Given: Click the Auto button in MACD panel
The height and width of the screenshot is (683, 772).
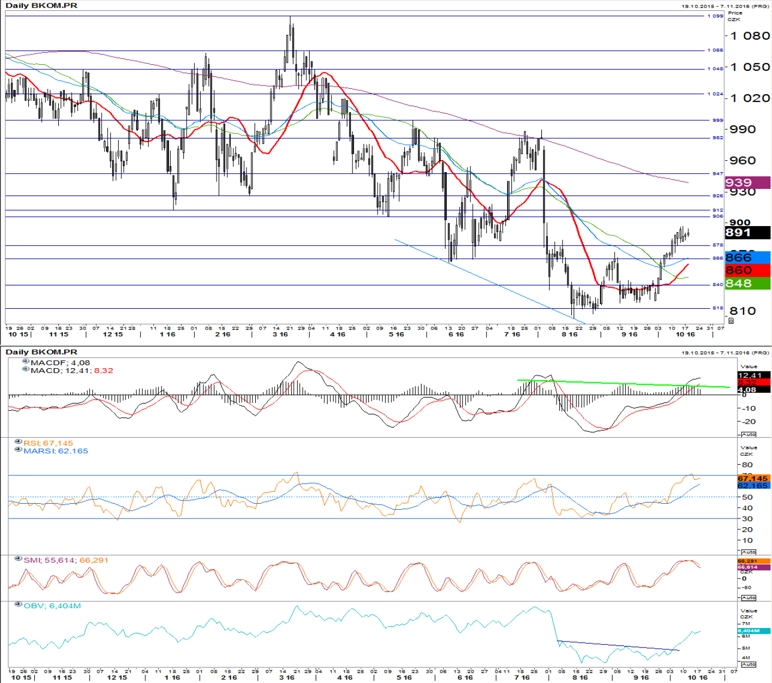Looking at the screenshot, I should coord(748,434).
